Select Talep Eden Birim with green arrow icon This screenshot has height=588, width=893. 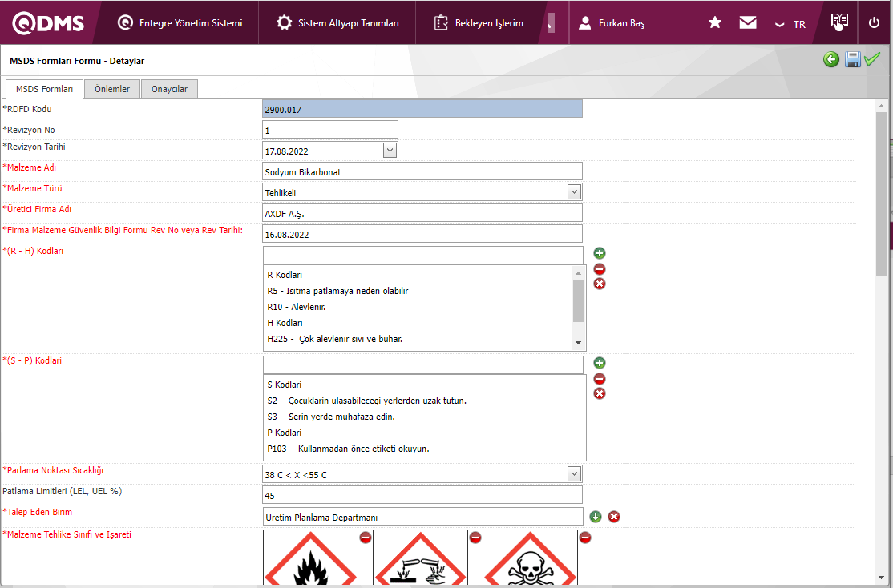pos(596,517)
